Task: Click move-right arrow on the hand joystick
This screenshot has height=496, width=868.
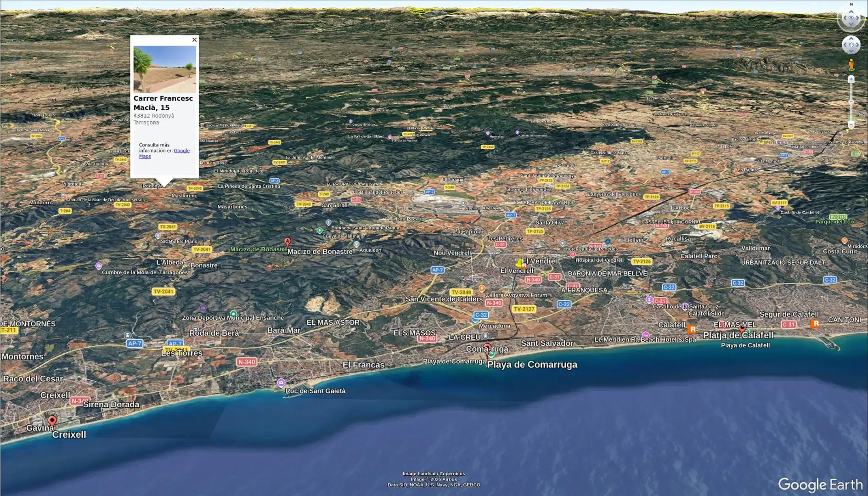Action: [857, 45]
